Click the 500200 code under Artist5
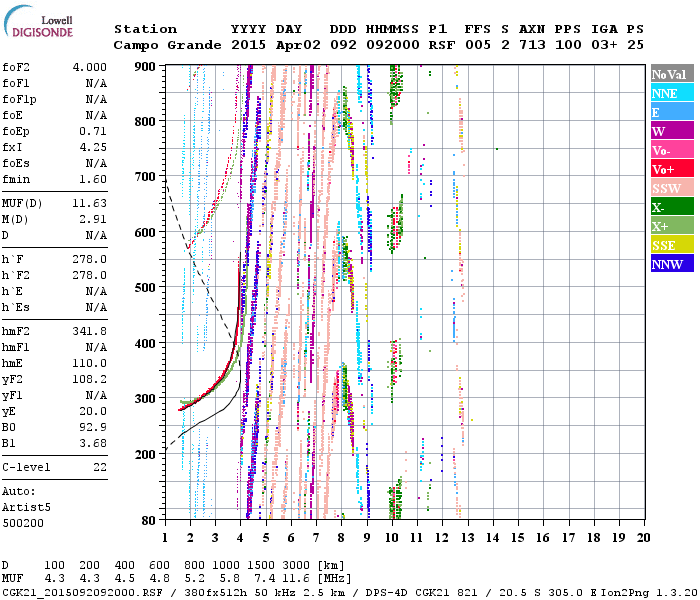This screenshot has width=700, height=600. click(x=23, y=523)
